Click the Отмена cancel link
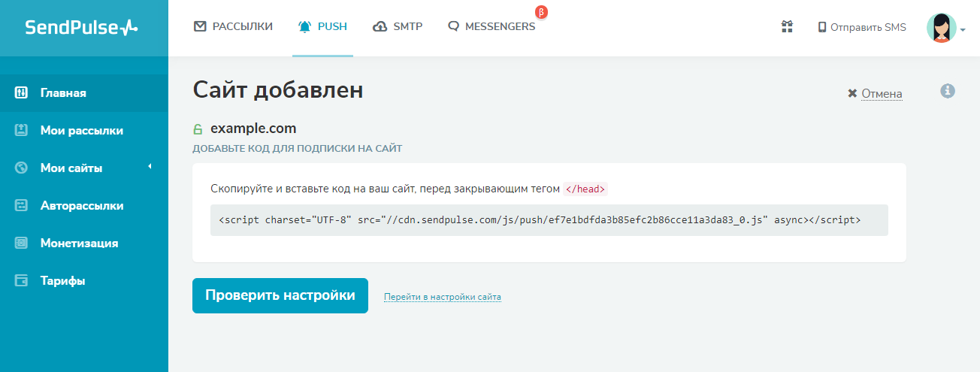The image size is (980, 372). pos(882,94)
